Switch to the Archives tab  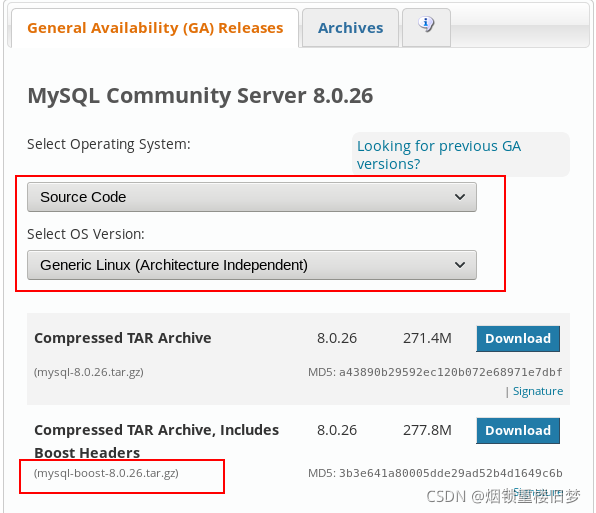pyautogui.click(x=350, y=28)
